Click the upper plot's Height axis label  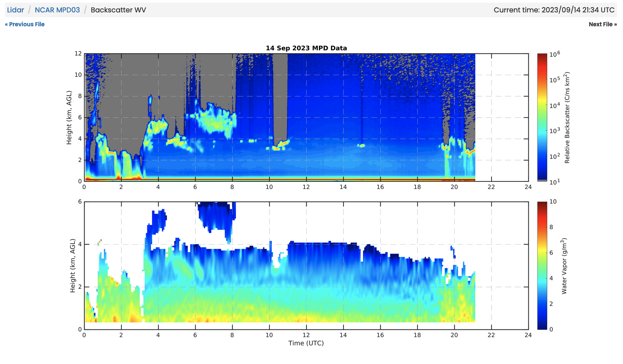tap(69, 117)
